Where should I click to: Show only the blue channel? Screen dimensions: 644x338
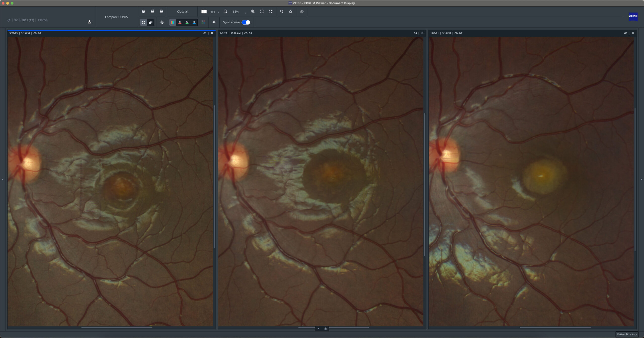[x=194, y=22]
